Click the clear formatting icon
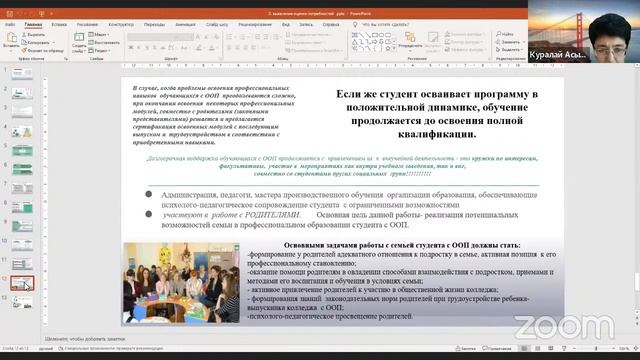This screenshot has width=640, height=360. click(216, 37)
